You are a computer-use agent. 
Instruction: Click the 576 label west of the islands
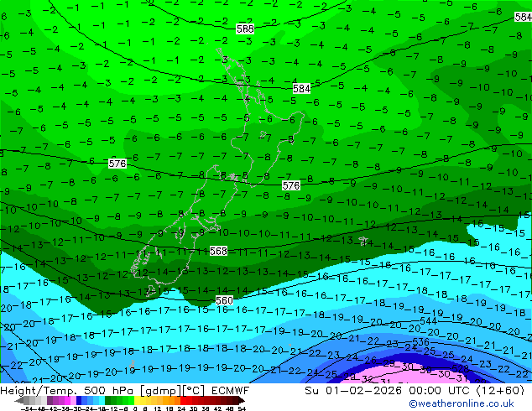(x=117, y=164)
